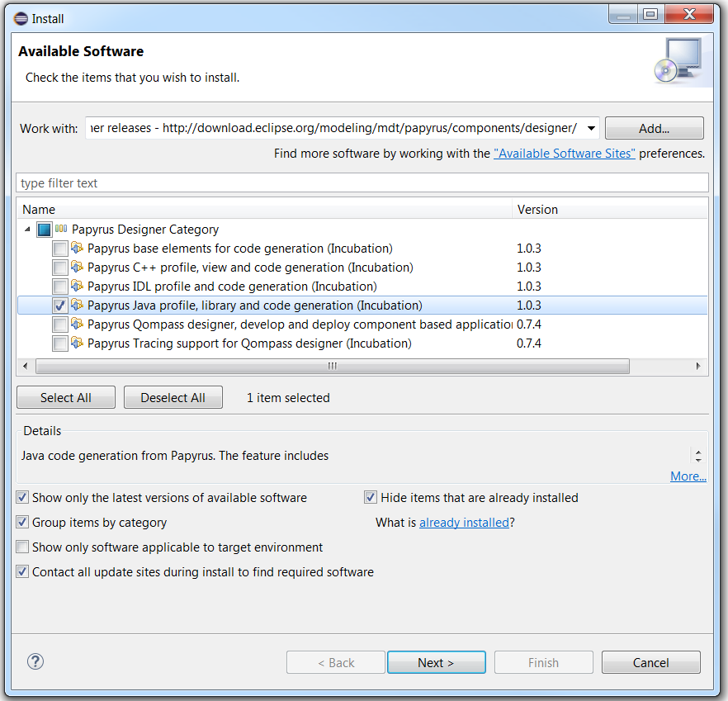Toggle Hide items that are already installed
The image size is (728, 701).
point(371,498)
